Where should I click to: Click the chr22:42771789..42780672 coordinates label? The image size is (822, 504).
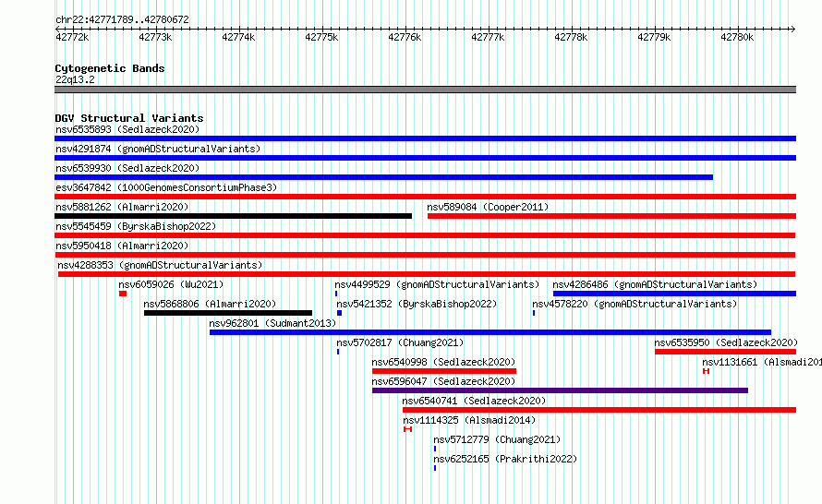(122, 19)
